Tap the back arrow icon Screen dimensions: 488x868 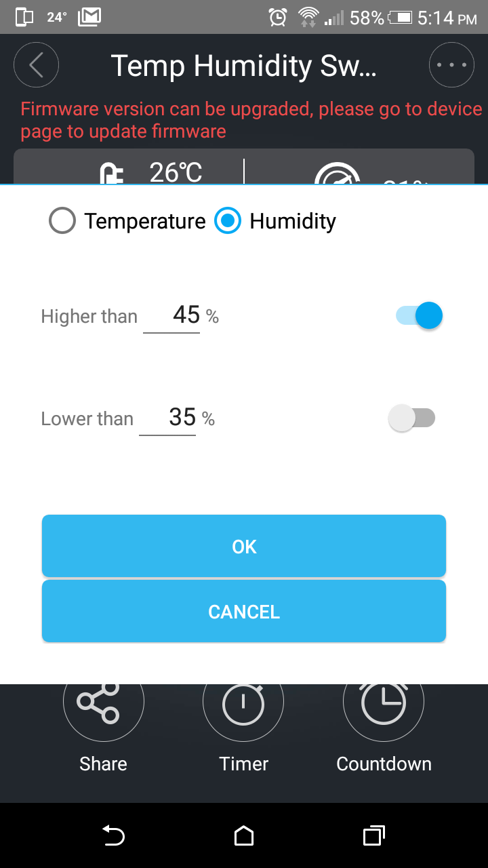[36, 65]
